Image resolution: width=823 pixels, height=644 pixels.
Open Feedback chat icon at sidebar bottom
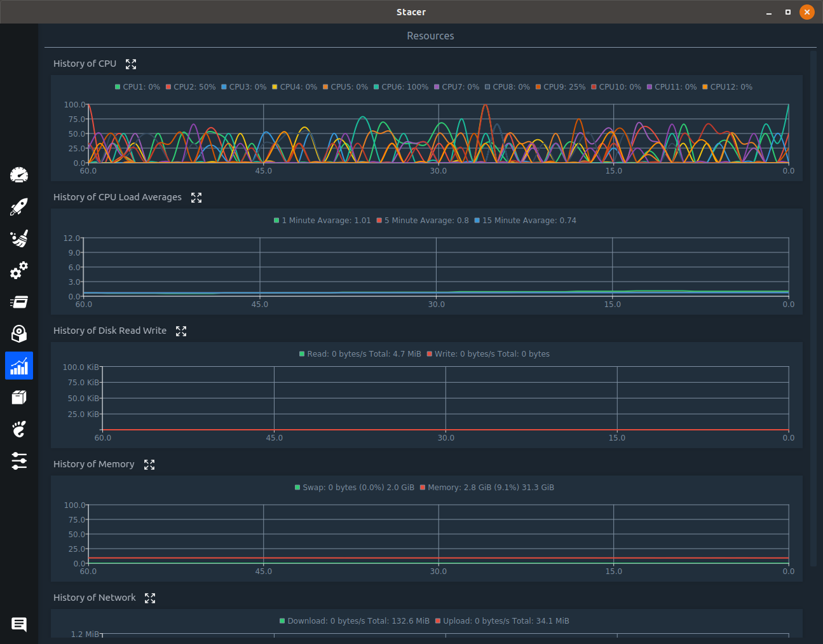point(19,624)
